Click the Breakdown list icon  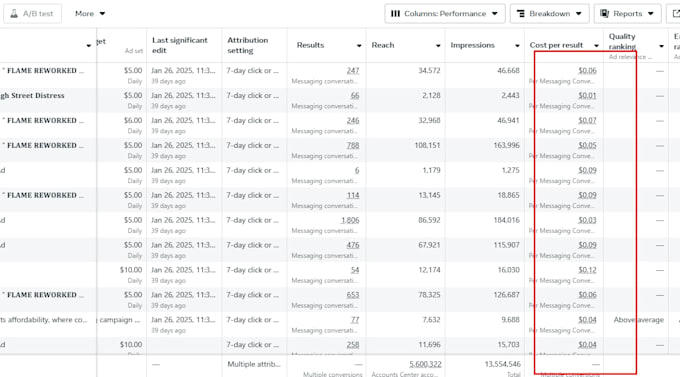(x=521, y=13)
